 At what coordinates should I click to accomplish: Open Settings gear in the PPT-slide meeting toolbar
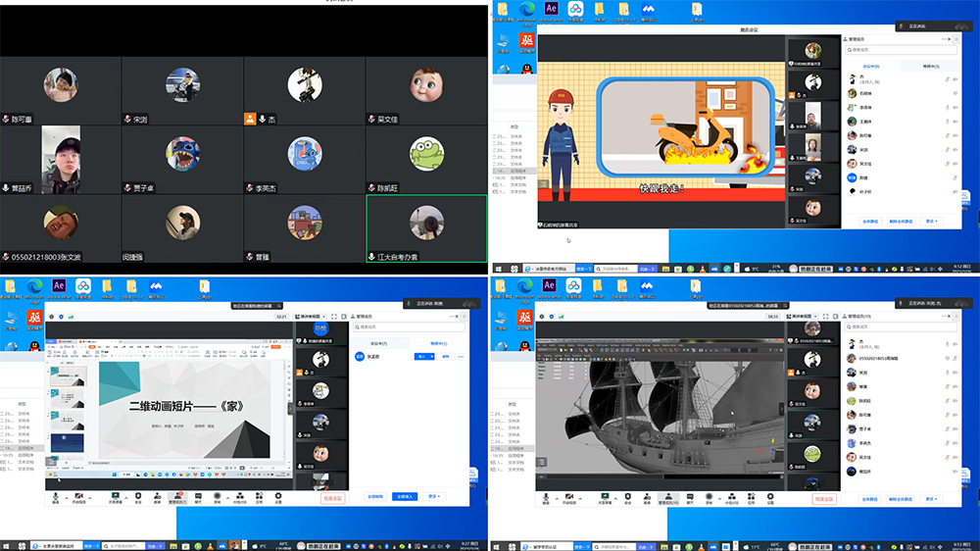278,497
